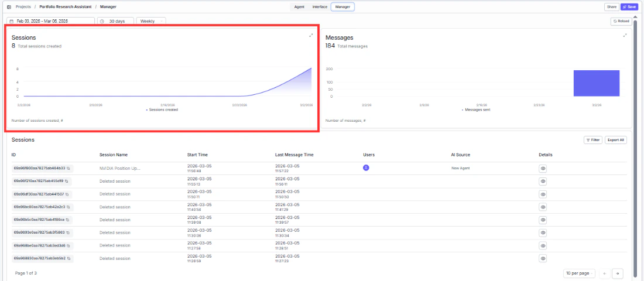Open details eye for 11:27:58 session
Image resolution: width=644 pixels, height=281 pixels.
click(543, 246)
